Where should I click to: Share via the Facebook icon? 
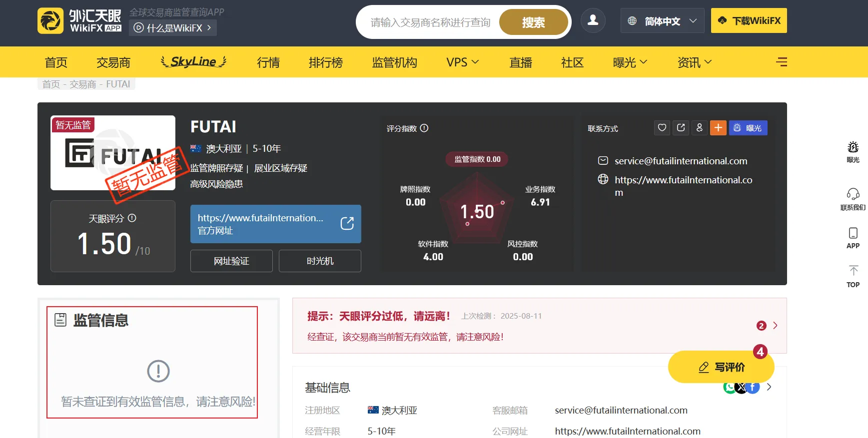click(753, 387)
